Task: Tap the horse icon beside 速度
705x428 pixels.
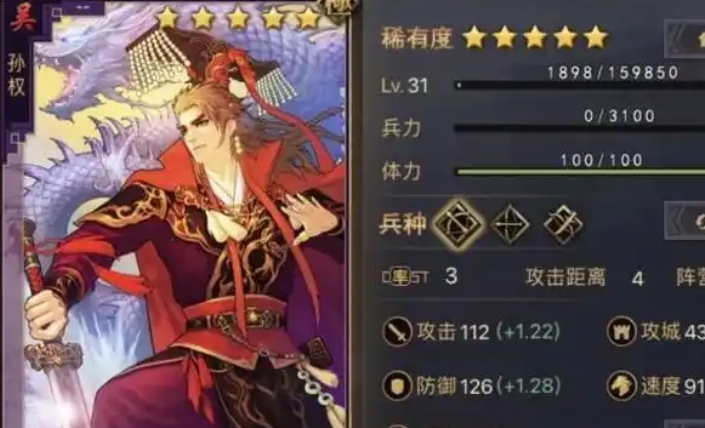Action: (x=621, y=386)
